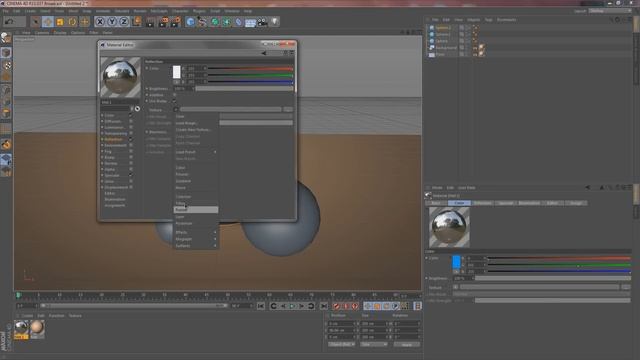This screenshot has height=360, width=640.
Task: Click the Render to Picture Viewer icon
Action: coord(163,22)
